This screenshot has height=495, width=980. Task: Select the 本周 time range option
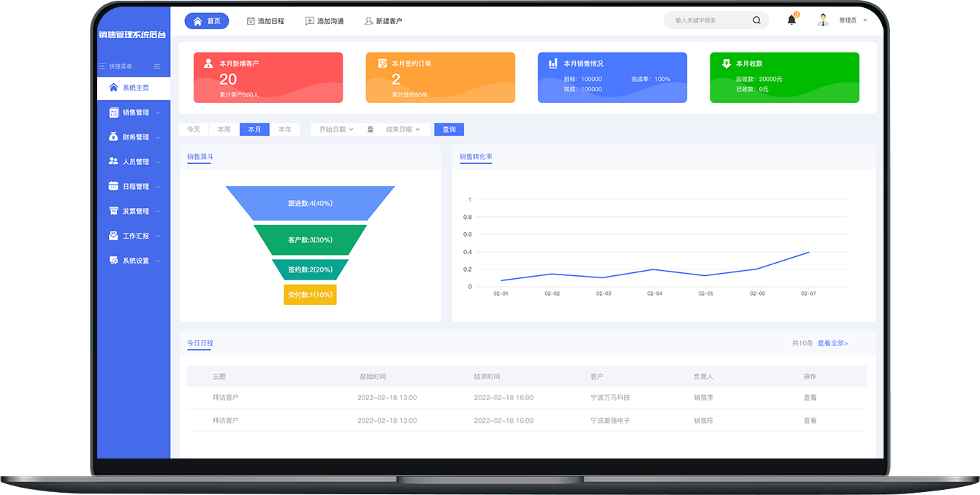[x=224, y=129]
